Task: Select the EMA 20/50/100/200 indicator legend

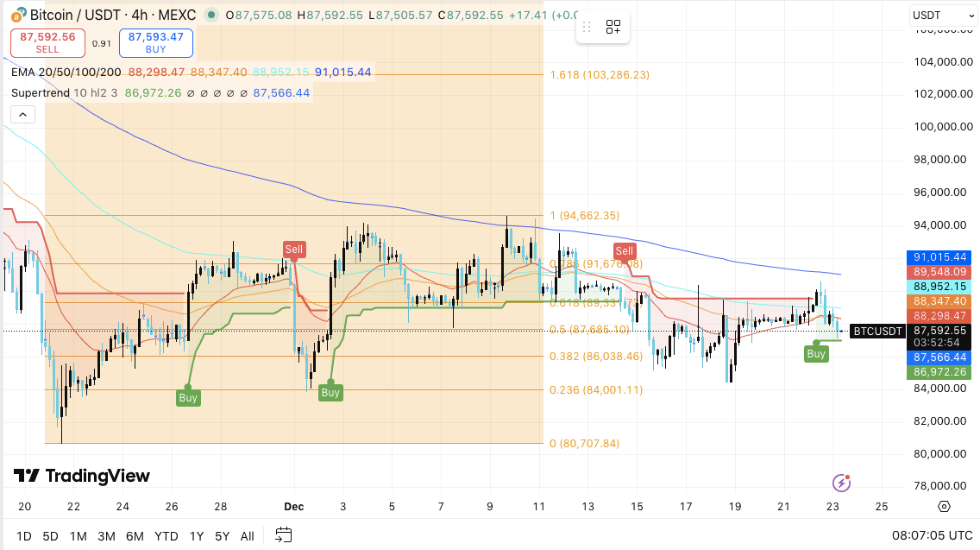Action: [x=66, y=73]
